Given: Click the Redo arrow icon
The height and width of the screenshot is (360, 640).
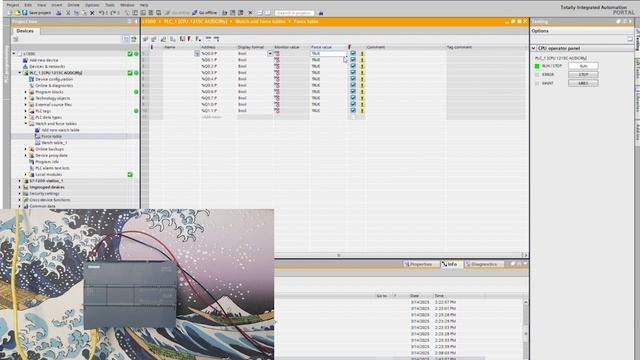Looking at the screenshot, I should click(x=114, y=13).
